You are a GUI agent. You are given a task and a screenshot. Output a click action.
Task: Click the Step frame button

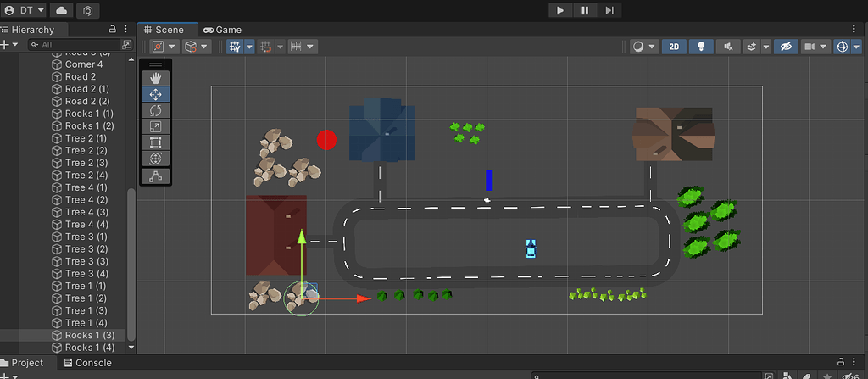click(609, 10)
